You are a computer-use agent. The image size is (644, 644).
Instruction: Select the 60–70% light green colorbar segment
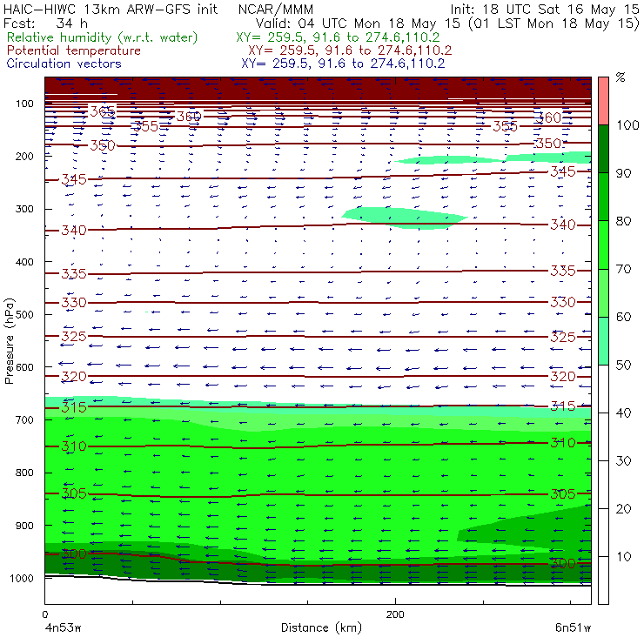click(x=603, y=292)
